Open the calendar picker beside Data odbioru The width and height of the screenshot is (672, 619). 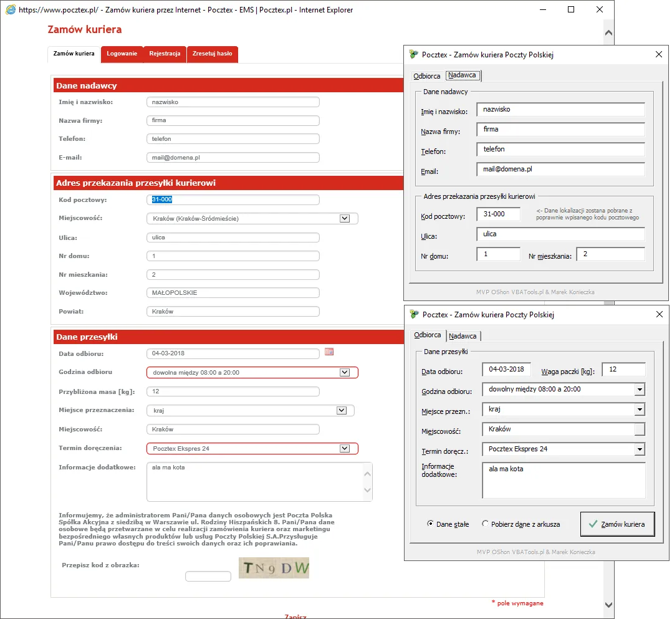(329, 352)
